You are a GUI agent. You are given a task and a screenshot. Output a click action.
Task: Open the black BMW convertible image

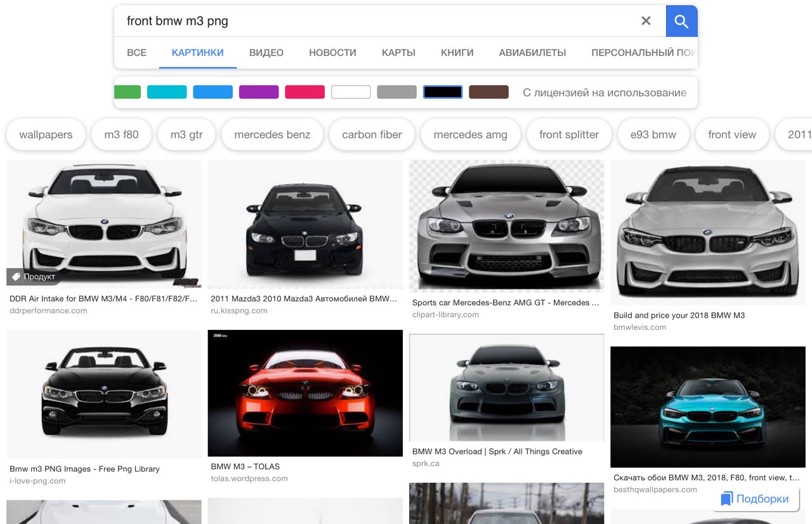pos(104,394)
